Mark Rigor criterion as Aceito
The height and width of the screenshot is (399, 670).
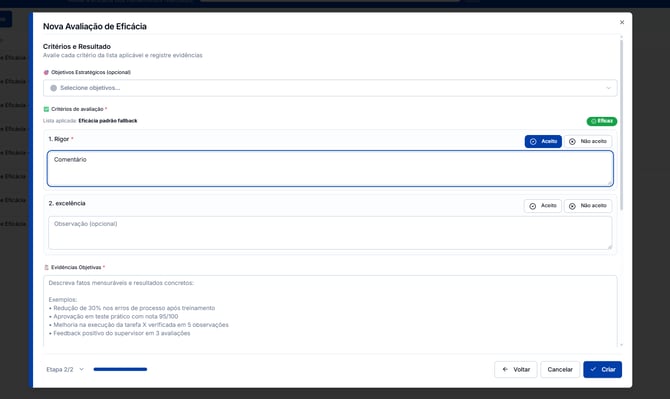(x=543, y=141)
